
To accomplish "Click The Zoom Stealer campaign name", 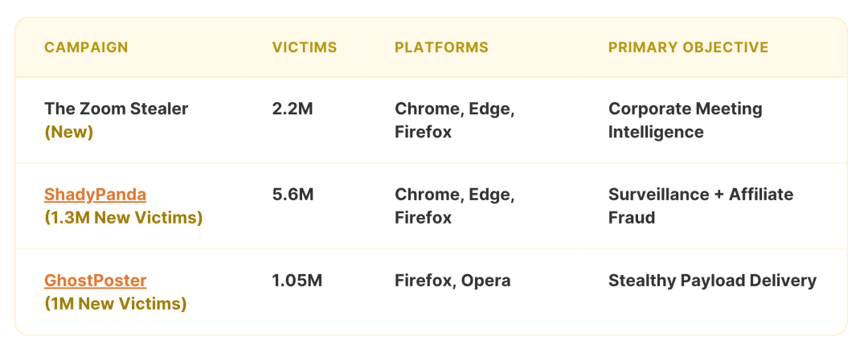I will click(116, 109).
